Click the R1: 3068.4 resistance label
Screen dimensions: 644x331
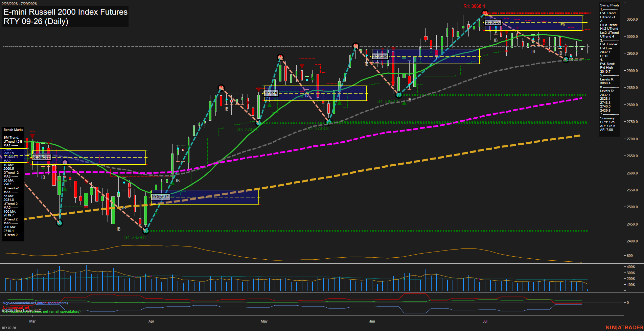[474, 6]
